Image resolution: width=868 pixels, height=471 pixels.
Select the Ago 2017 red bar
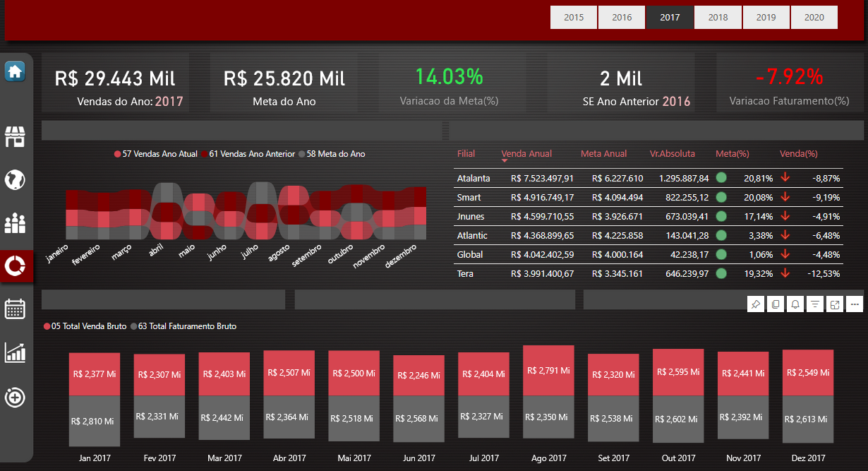click(548, 370)
